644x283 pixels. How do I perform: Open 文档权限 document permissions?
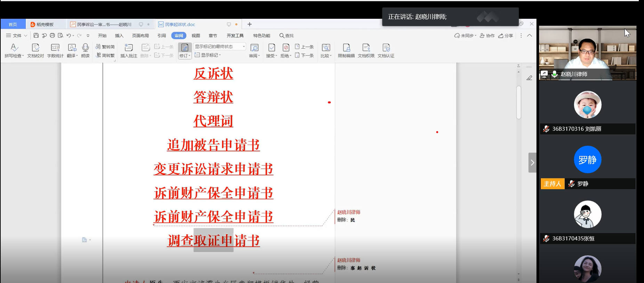[x=366, y=50]
